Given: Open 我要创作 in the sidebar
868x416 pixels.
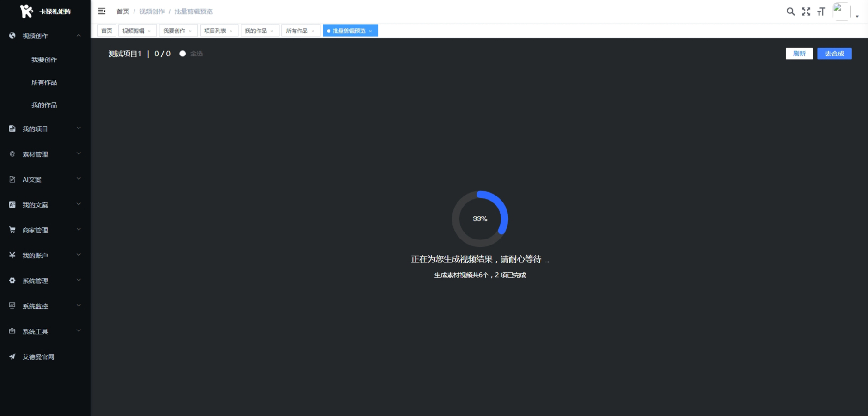Looking at the screenshot, I should (x=45, y=60).
